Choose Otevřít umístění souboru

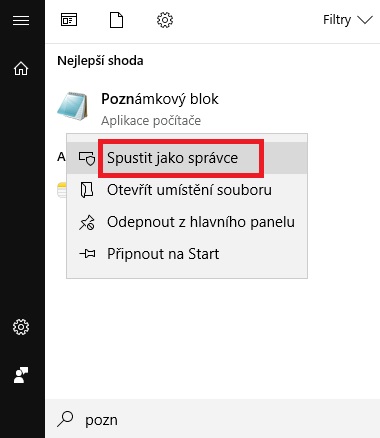click(x=187, y=190)
